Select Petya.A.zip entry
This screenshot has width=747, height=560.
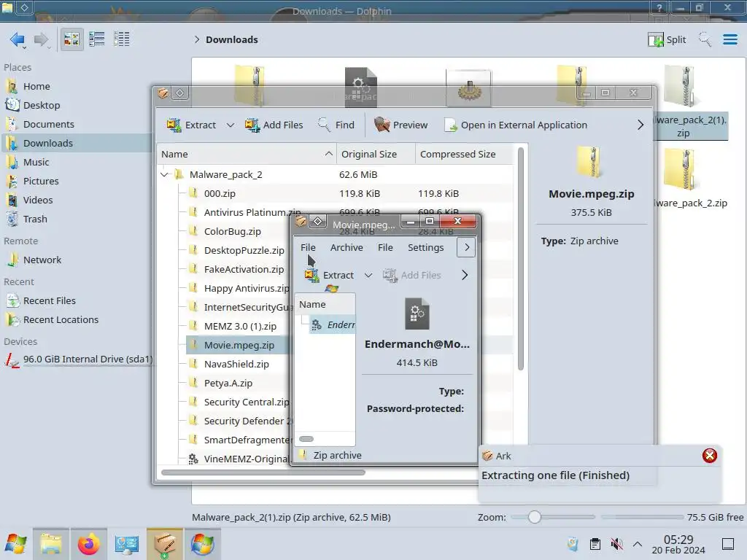coord(228,384)
